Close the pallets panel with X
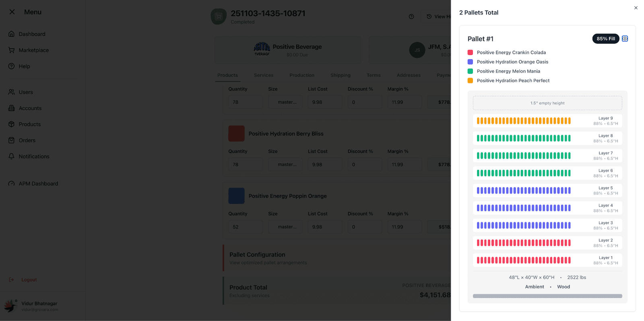This screenshot has width=644, height=321. tap(636, 8)
